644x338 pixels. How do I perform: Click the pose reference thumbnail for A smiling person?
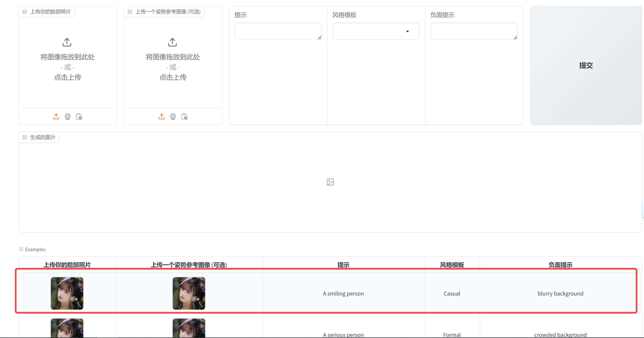(x=189, y=293)
